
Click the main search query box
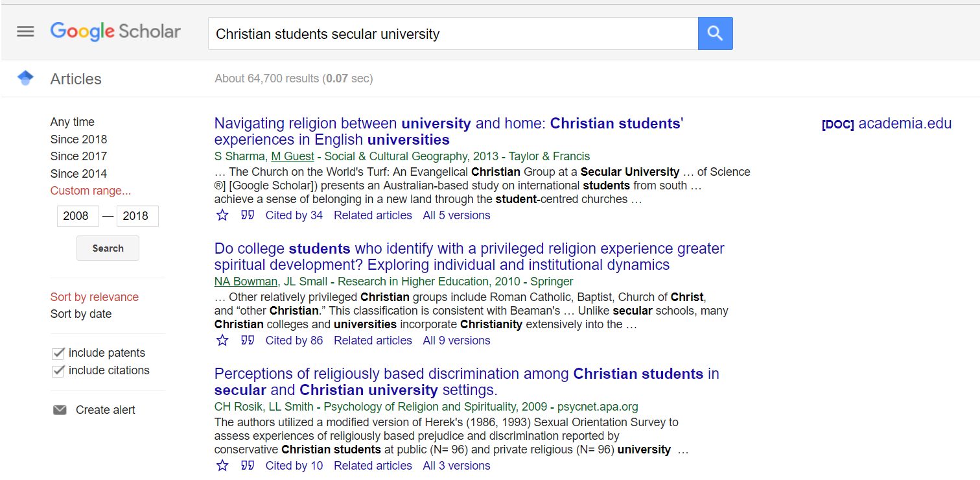(x=452, y=34)
